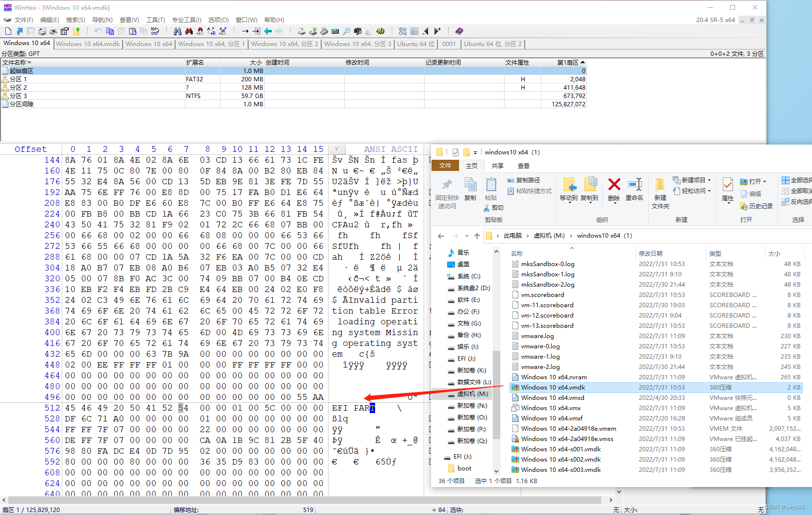The width and height of the screenshot is (812, 515).
Task: Open the 复制到 dropdown arrow
Action: [590, 203]
